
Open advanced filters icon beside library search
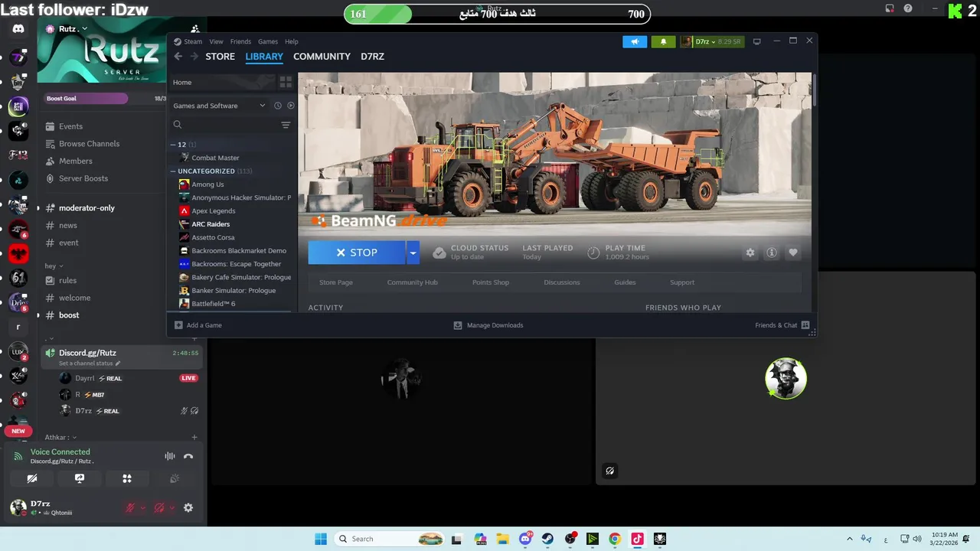pos(286,125)
